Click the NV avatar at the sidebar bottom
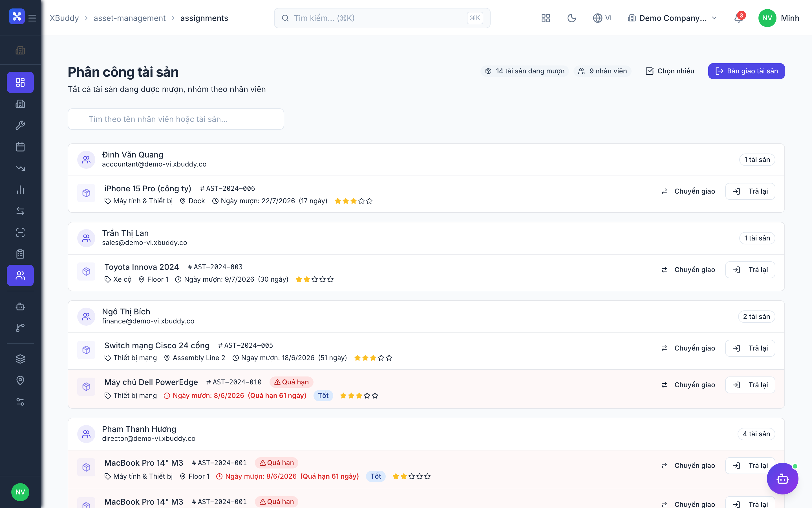This screenshot has height=508, width=812. (x=21, y=492)
